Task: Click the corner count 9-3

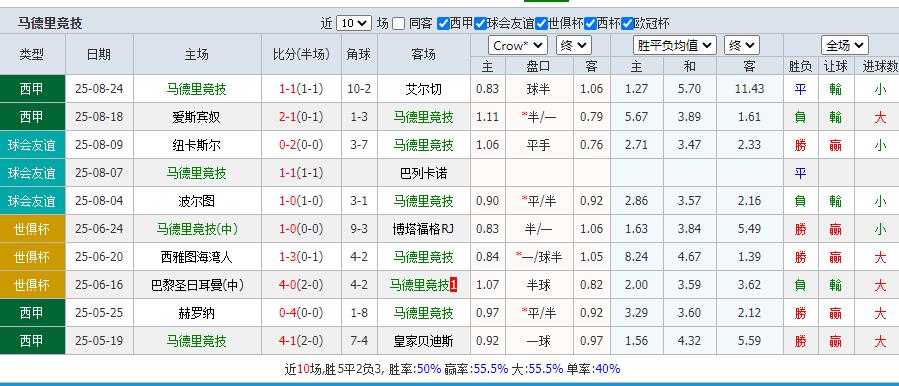Action: 359,229
